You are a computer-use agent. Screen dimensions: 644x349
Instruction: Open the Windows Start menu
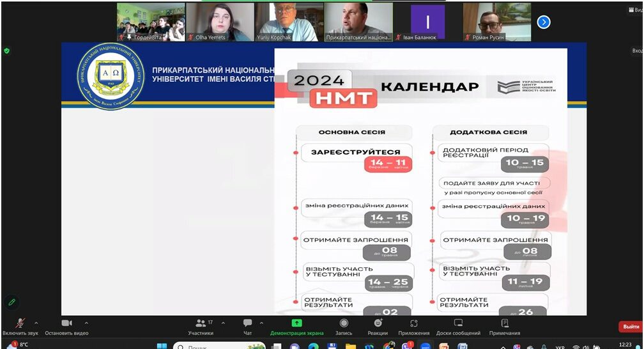(x=162, y=346)
